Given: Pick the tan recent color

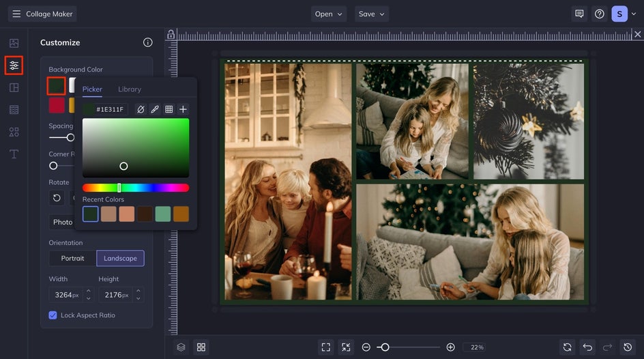Looking at the screenshot, I should tap(108, 214).
